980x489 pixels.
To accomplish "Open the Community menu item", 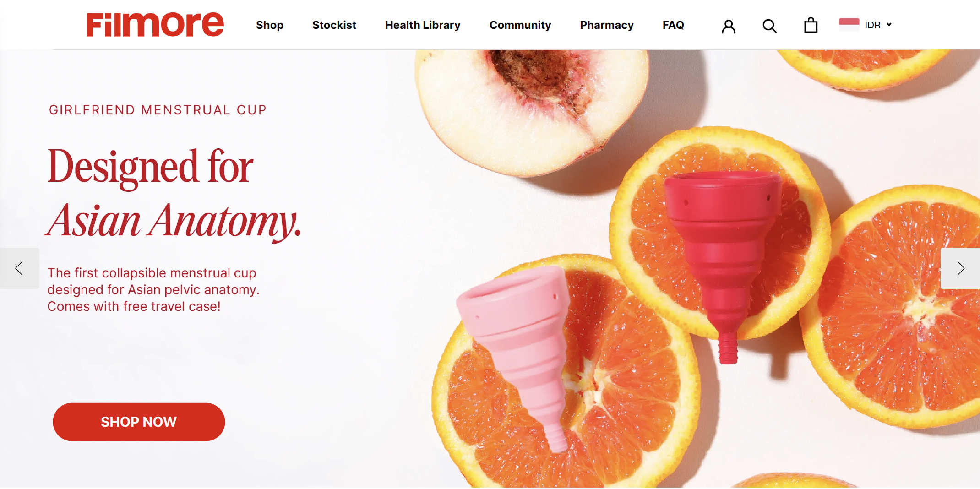I will click(520, 25).
